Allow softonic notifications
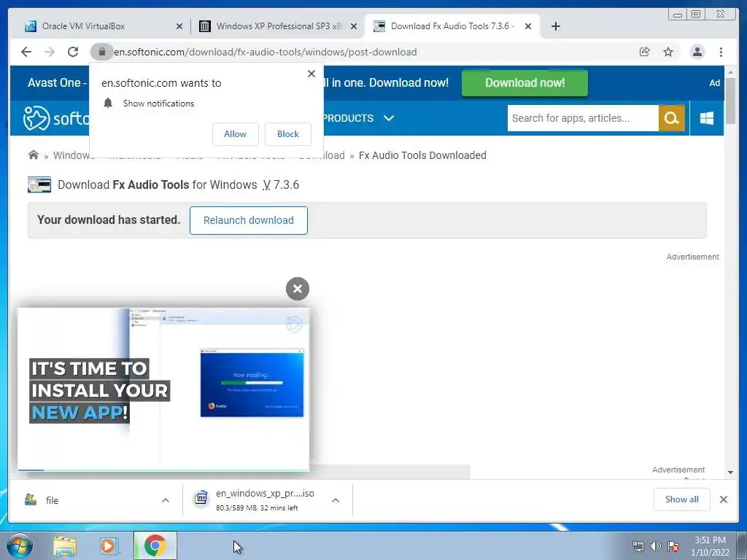The width and height of the screenshot is (747, 560). 236,134
